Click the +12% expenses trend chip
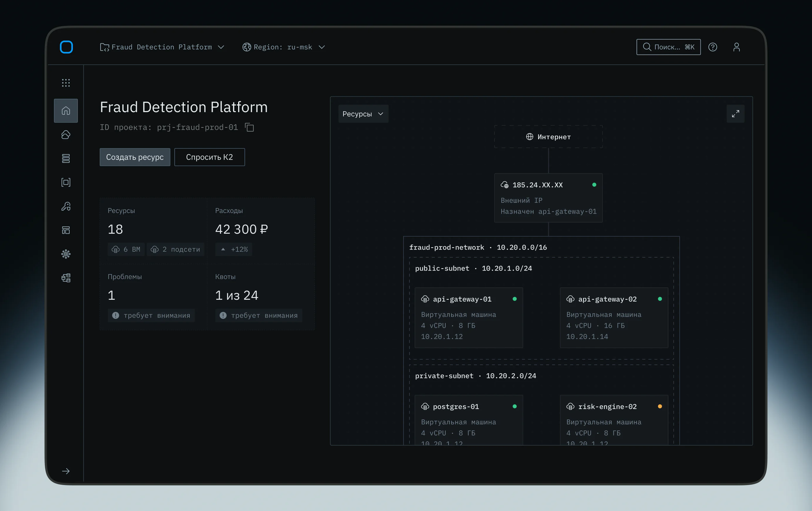This screenshot has width=812, height=511. click(234, 249)
